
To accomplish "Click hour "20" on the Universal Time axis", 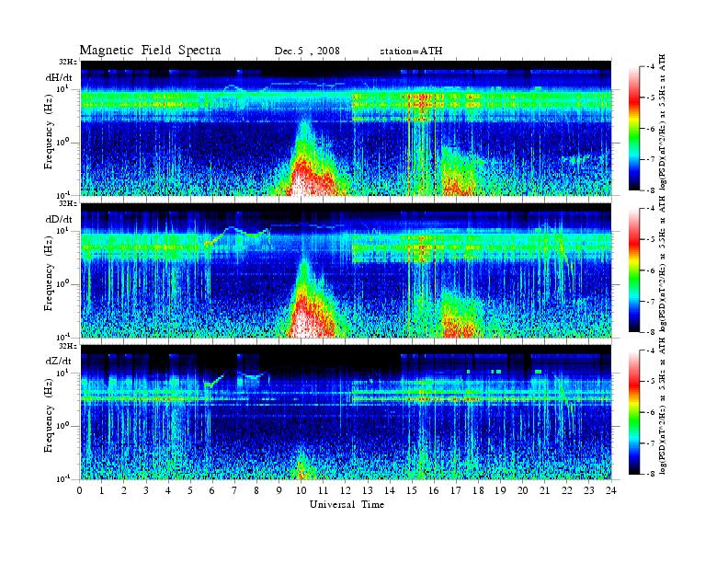I will pyautogui.click(x=522, y=490).
